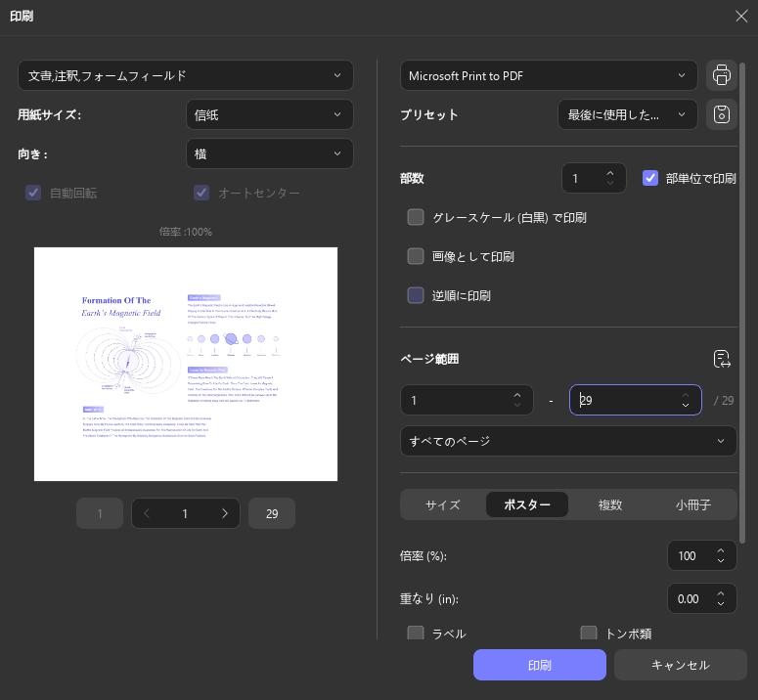
Task: Click the キャンセル button
Action: click(680, 665)
